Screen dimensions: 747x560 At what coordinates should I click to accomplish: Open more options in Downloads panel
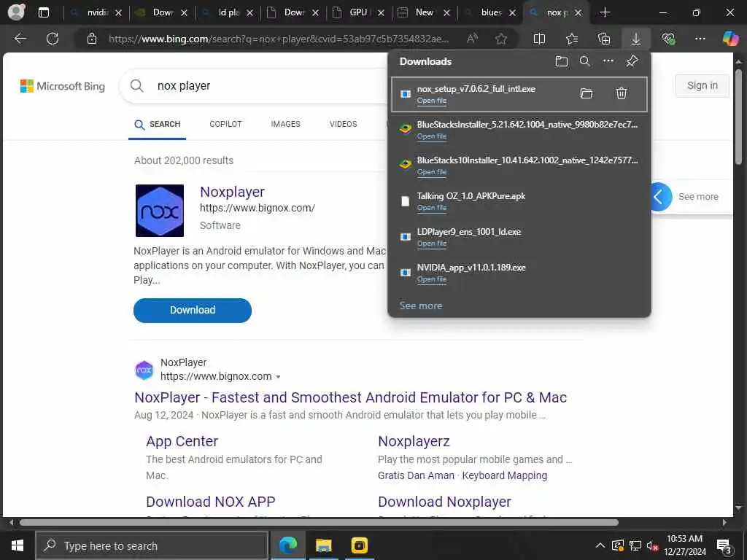click(x=608, y=61)
